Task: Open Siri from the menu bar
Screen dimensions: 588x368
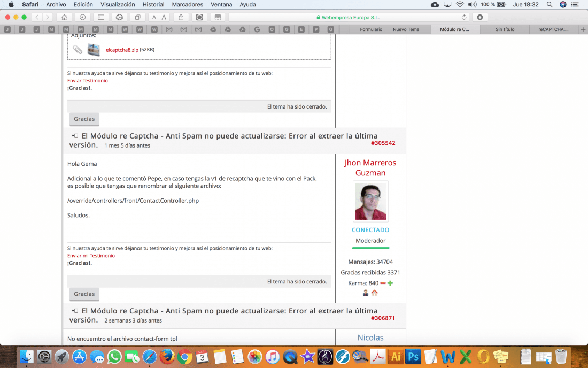Action: pos(563,4)
